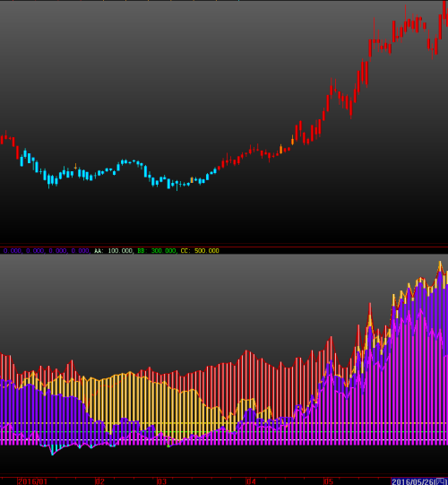Click the first red candlestick at the left of the price chart
This screenshot has height=485, width=448.
pyautogui.click(x=2, y=140)
